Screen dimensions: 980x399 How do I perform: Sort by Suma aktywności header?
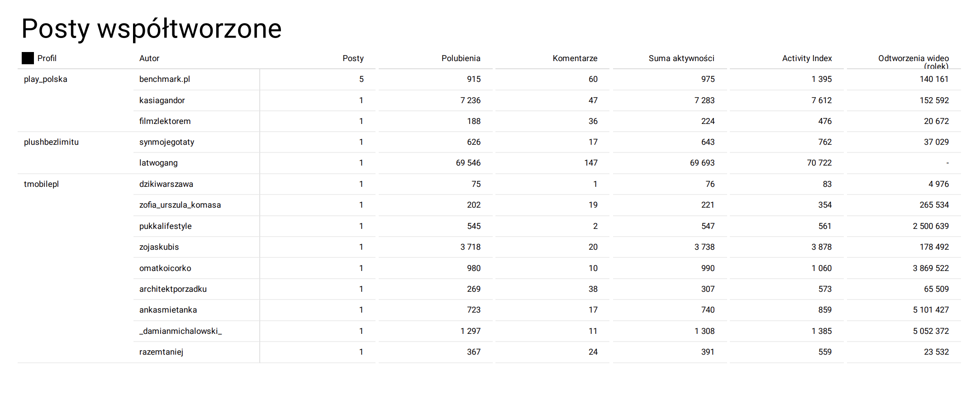[681, 58]
